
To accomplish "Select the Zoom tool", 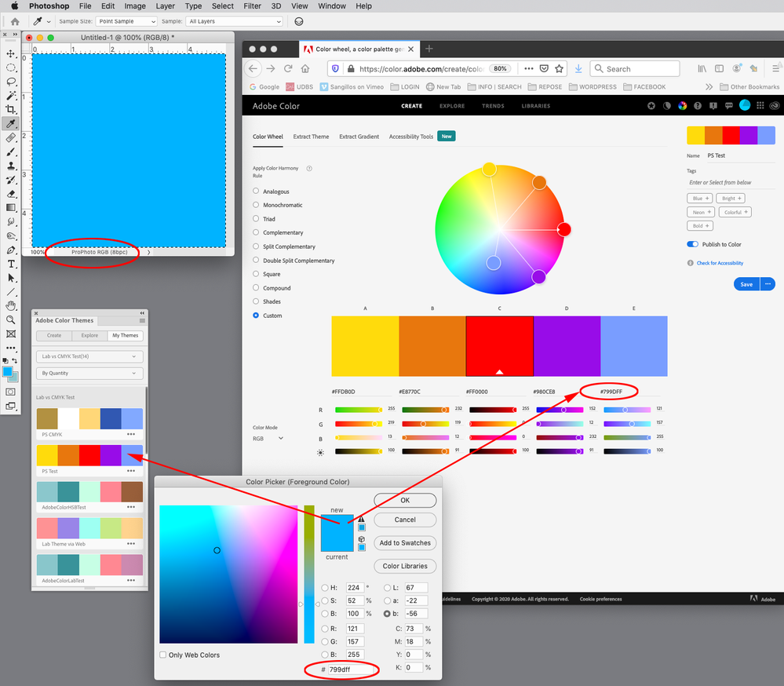I will pos(10,320).
